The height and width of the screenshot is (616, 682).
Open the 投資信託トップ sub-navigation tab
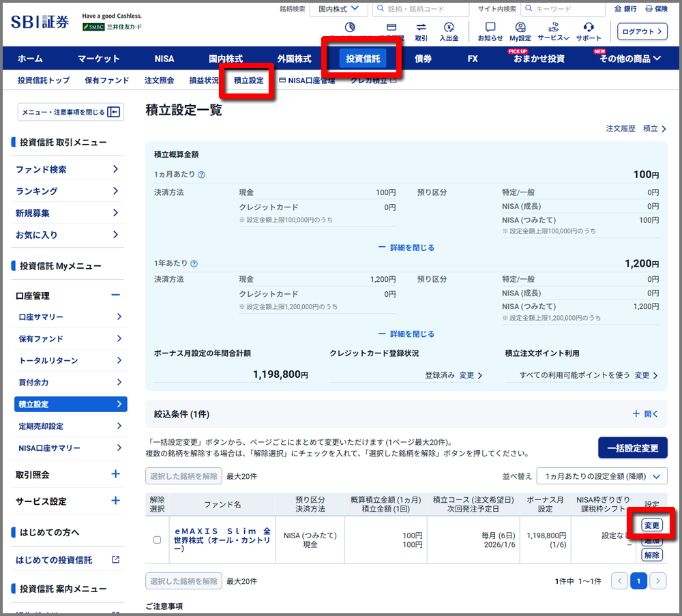coord(44,80)
